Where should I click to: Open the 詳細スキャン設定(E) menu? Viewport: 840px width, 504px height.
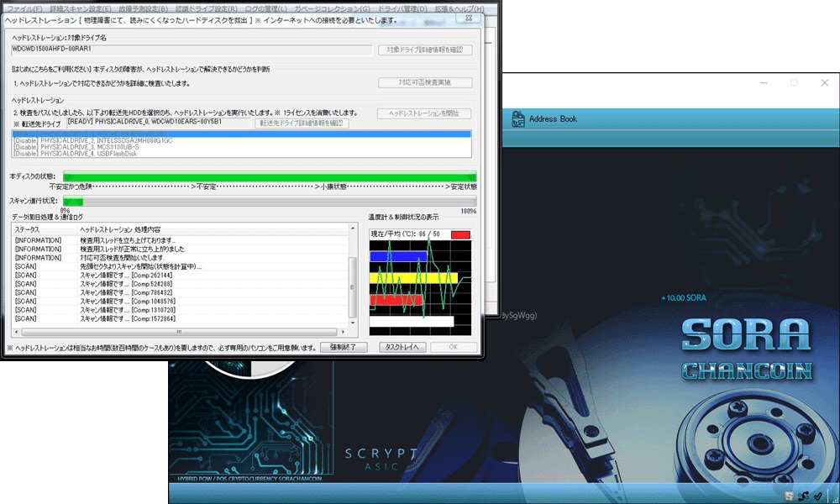click(x=81, y=9)
